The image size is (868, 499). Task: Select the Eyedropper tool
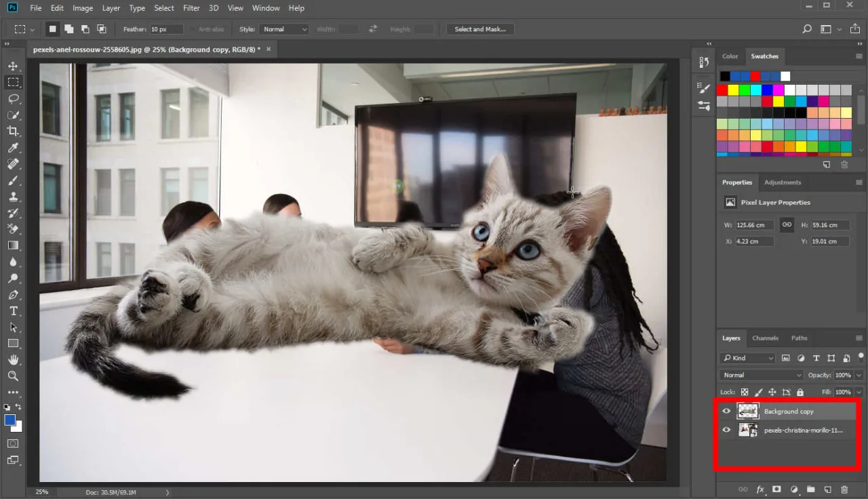pos(13,148)
